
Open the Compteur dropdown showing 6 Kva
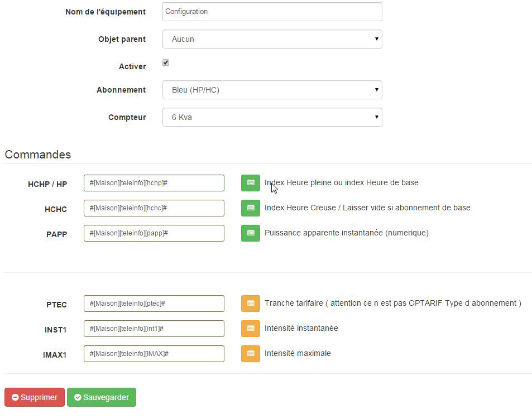(272, 117)
